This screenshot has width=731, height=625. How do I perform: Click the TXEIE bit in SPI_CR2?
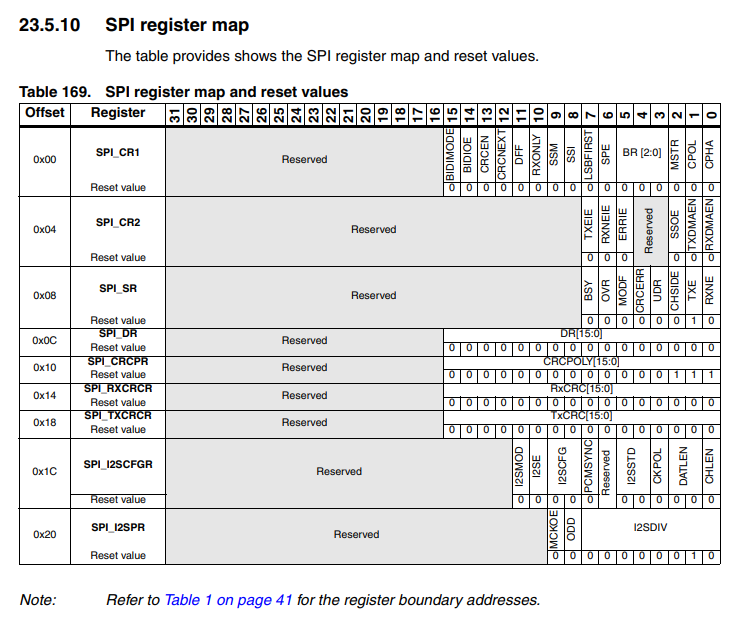pos(588,224)
